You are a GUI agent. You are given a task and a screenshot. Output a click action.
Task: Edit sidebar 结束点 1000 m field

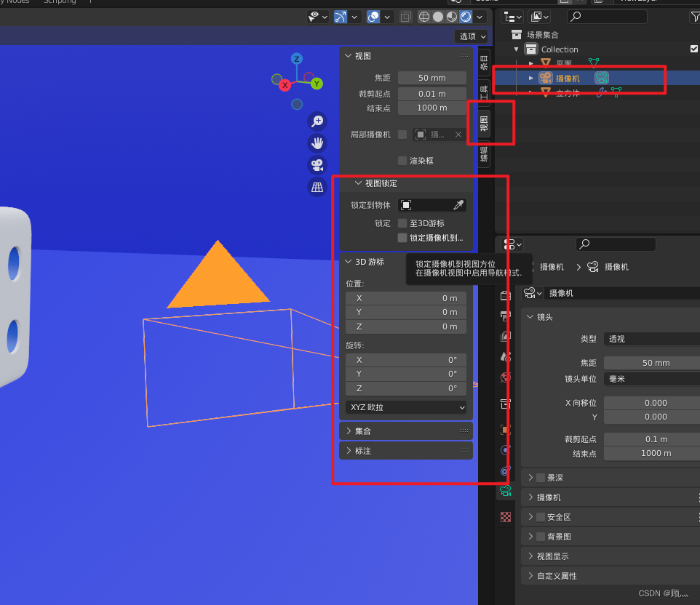tap(431, 108)
